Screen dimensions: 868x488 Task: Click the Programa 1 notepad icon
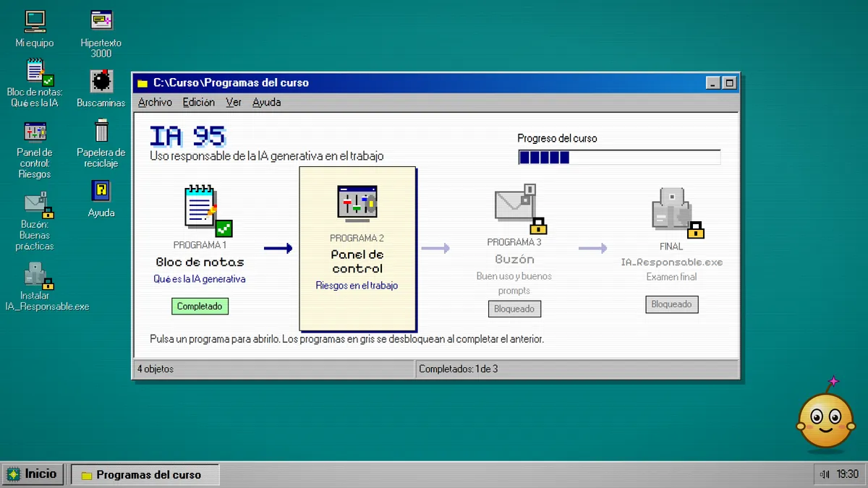(208, 210)
